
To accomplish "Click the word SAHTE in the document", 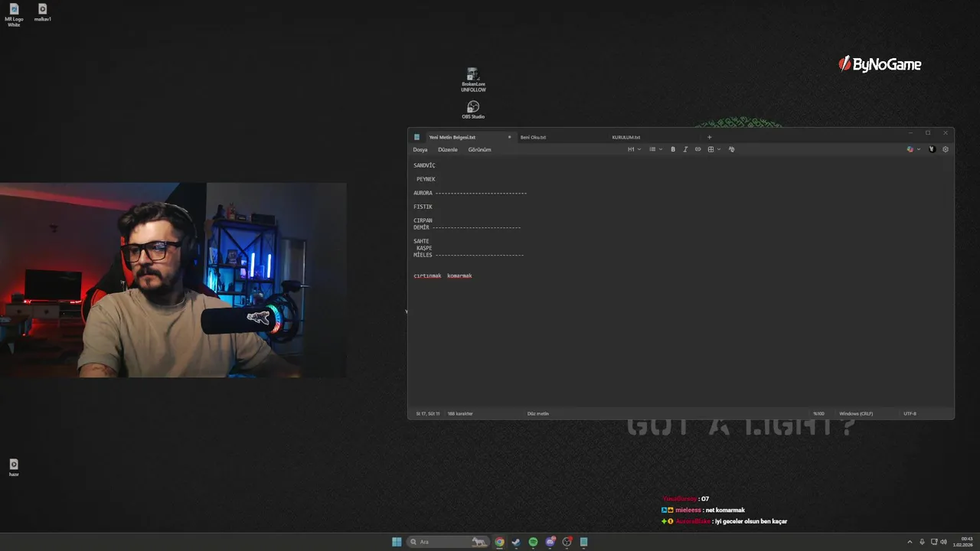I will (421, 241).
